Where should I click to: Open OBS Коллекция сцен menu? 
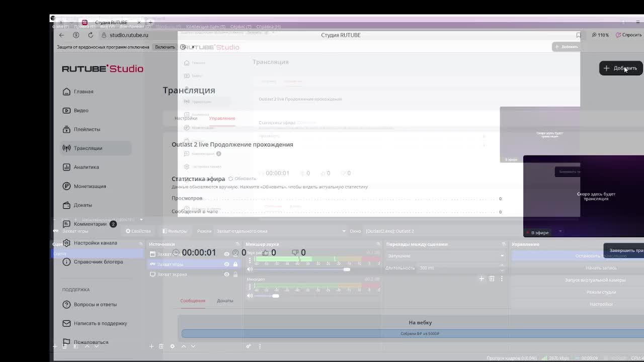206,27
